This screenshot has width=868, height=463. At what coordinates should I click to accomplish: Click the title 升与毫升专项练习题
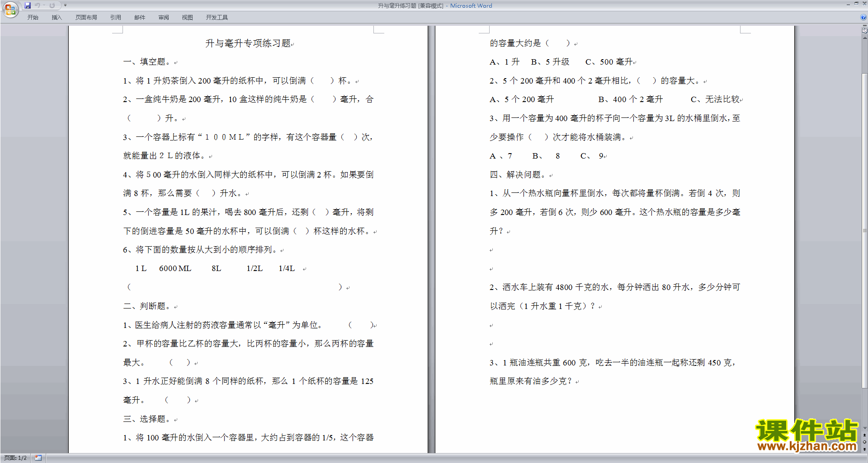248,43
